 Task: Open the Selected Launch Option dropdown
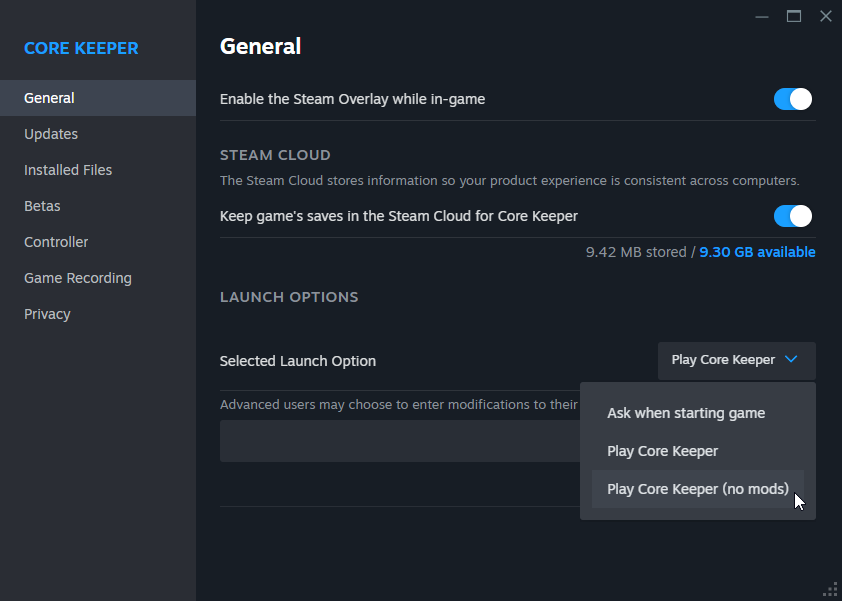coord(736,360)
